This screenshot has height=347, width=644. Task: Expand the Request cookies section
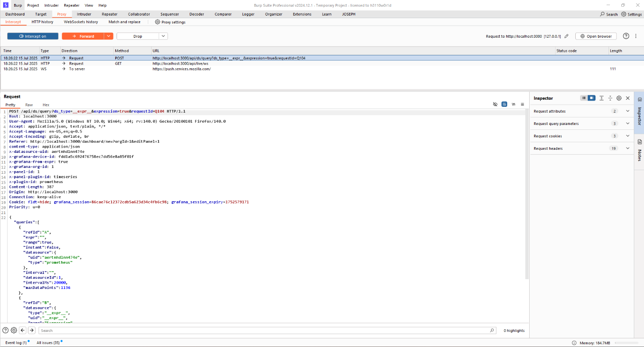point(627,136)
